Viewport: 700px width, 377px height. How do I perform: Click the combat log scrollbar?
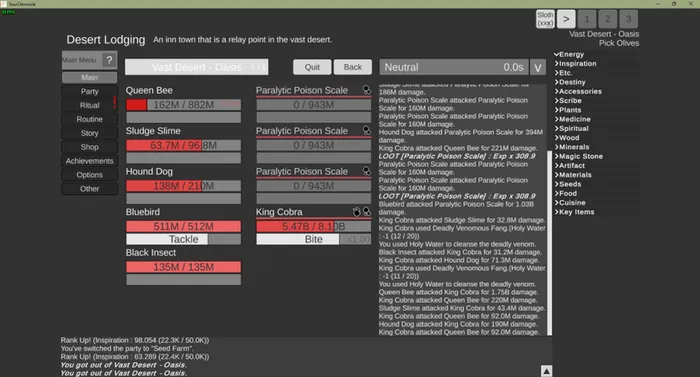point(550,243)
